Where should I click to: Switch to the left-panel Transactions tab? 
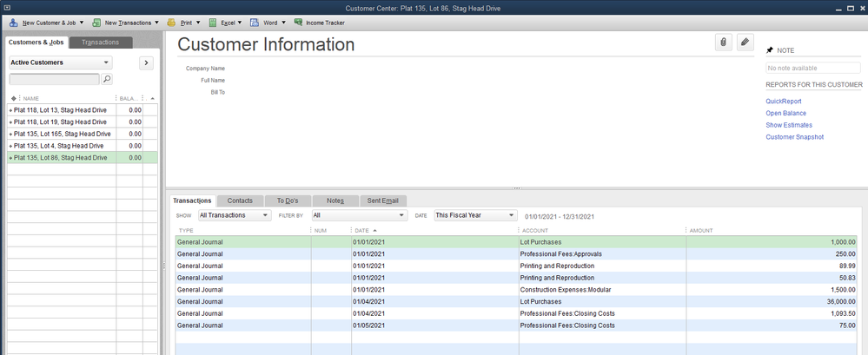pos(100,43)
